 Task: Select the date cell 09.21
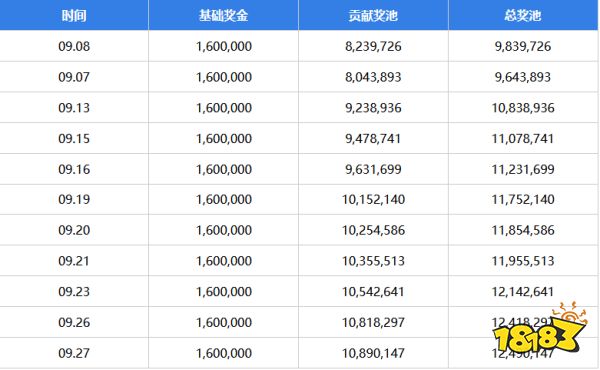(74, 261)
